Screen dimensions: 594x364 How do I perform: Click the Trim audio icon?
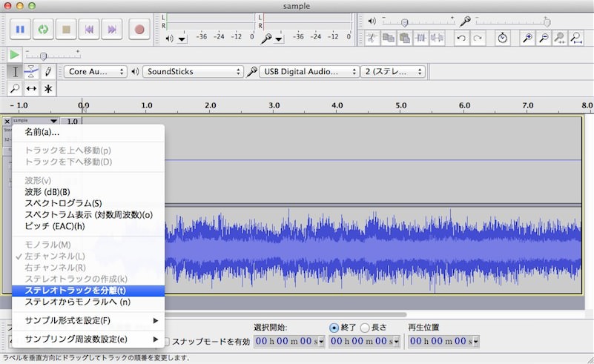coord(421,38)
